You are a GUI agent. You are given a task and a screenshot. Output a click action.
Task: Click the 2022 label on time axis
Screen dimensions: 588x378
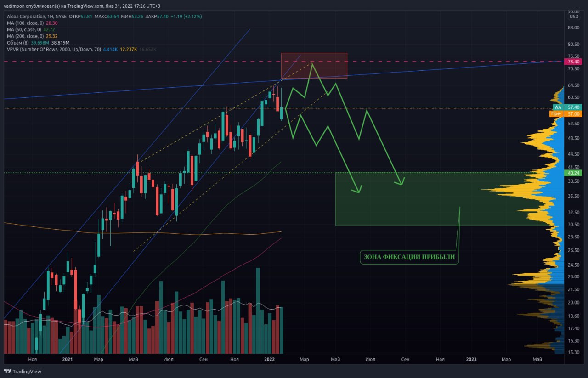(x=270, y=359)
